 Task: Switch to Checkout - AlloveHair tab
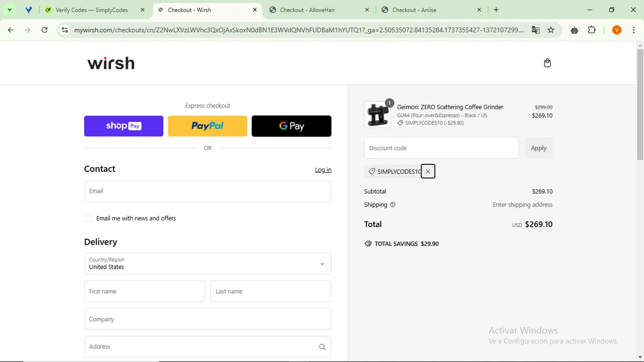pyautogui.click(x=307, y=10)
